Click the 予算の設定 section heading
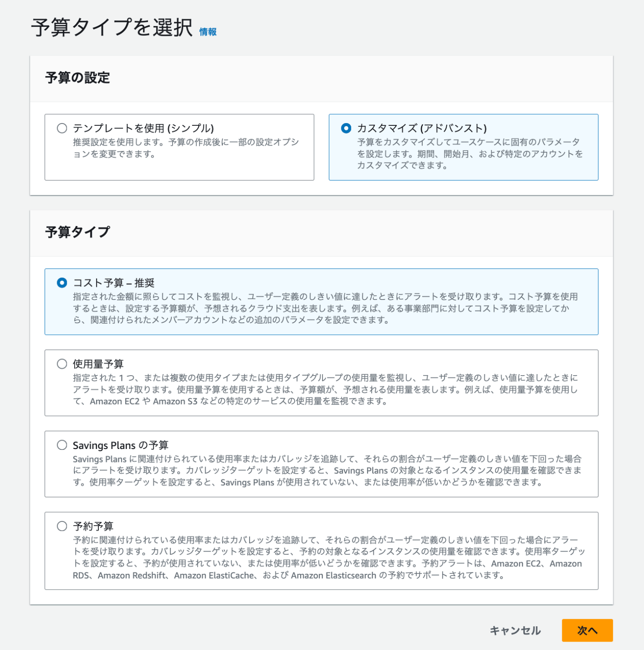The width and height of the screenshot is (644, 650). [77, 78]
